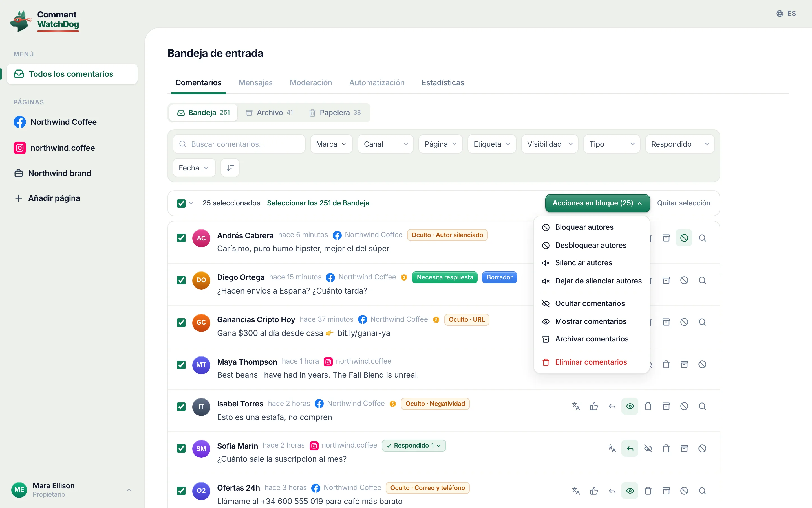The image size is (812, 508).
Task: Archive Maya Thompson's comment
Action: [684, 365]
